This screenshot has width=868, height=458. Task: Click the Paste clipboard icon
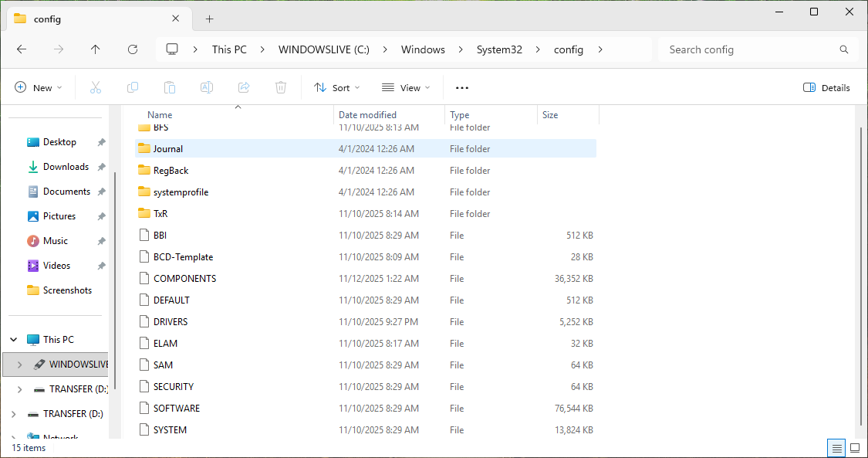click(x=170, y=87)
